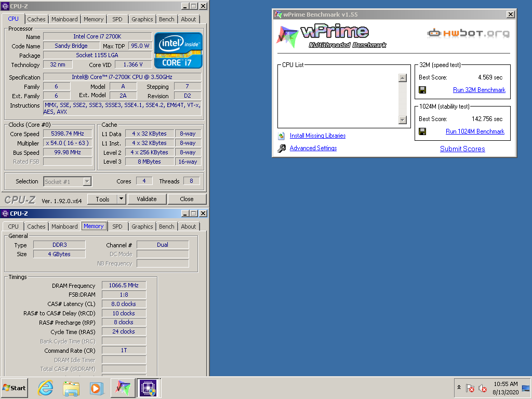Click the FSB:DRAM 1:8 value
The width and height of the screenshot is (532, 399).
click(x=124, y=295)
